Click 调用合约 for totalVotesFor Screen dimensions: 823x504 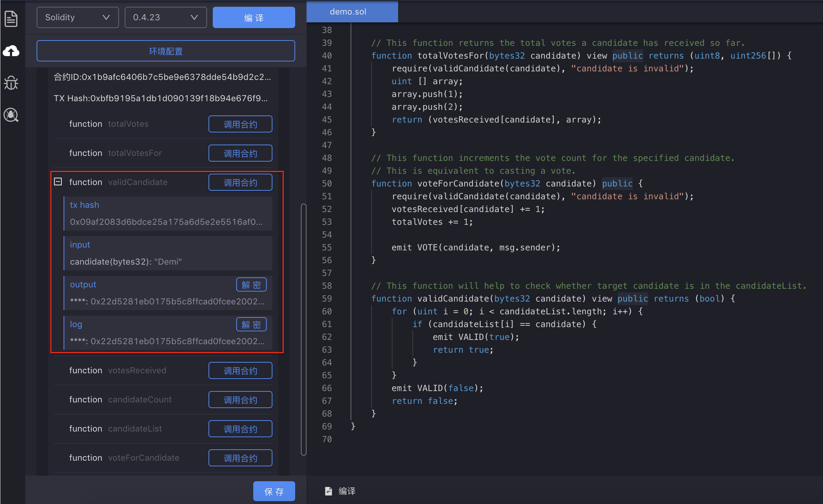point(240,153)
